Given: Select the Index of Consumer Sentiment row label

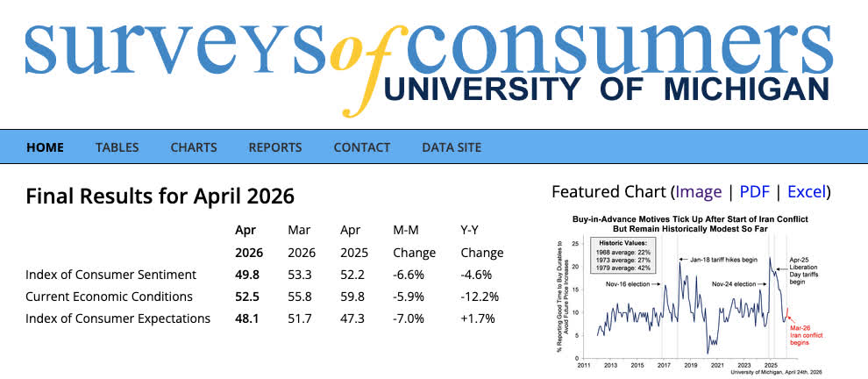Looking at the screenshot, I should (x=110, y=275).
